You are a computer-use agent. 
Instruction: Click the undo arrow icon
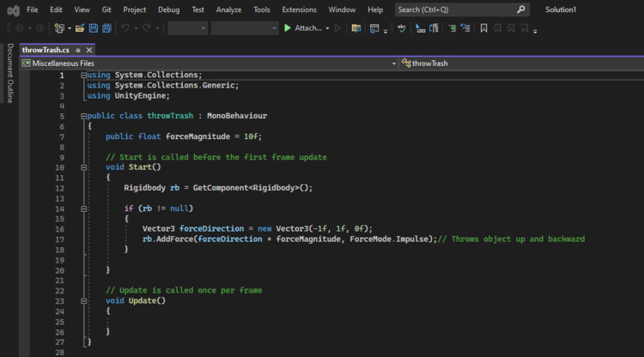pyautogui.click(x=125, y=28)
